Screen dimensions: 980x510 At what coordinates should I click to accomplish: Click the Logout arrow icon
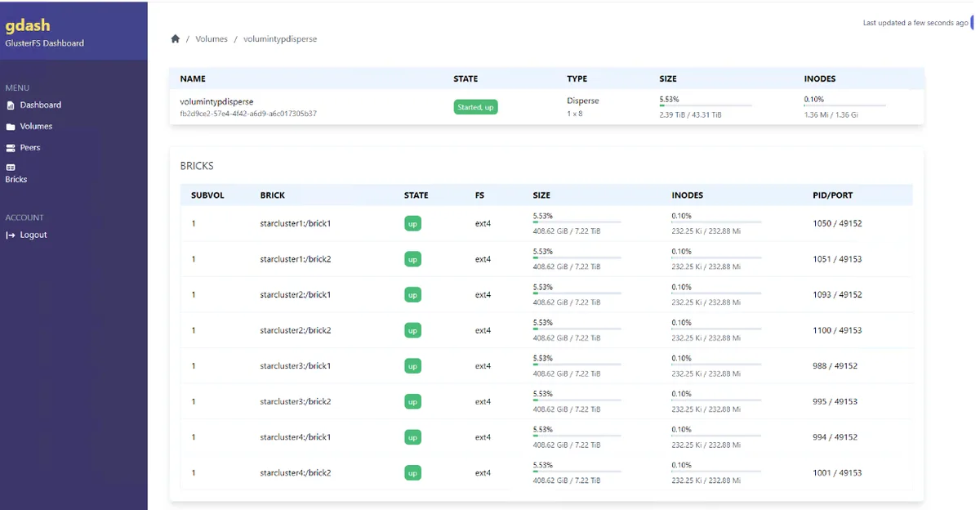pos(11,235)
